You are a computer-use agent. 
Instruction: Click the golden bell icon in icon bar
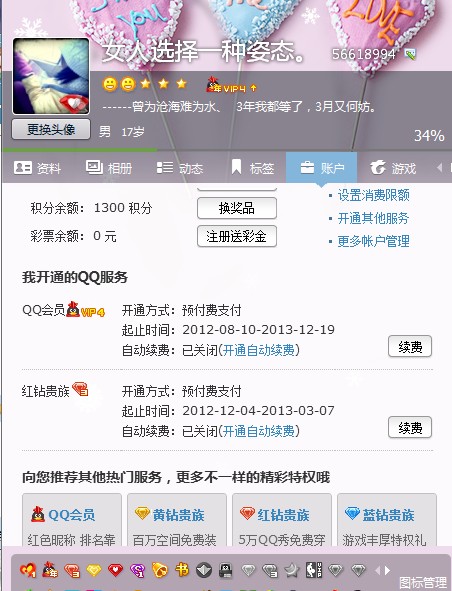(x=159, y=570)
